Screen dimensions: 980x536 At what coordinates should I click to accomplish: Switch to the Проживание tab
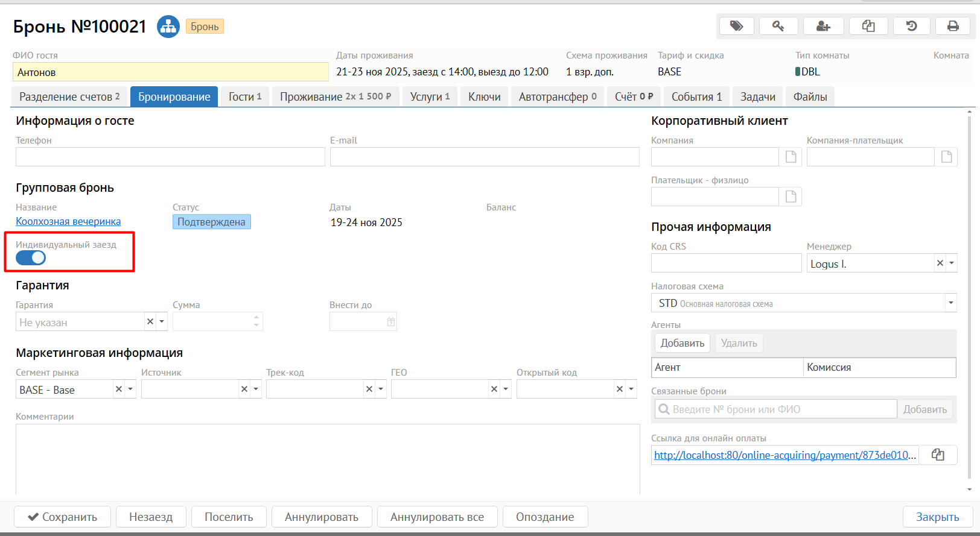tap(335, 96)
